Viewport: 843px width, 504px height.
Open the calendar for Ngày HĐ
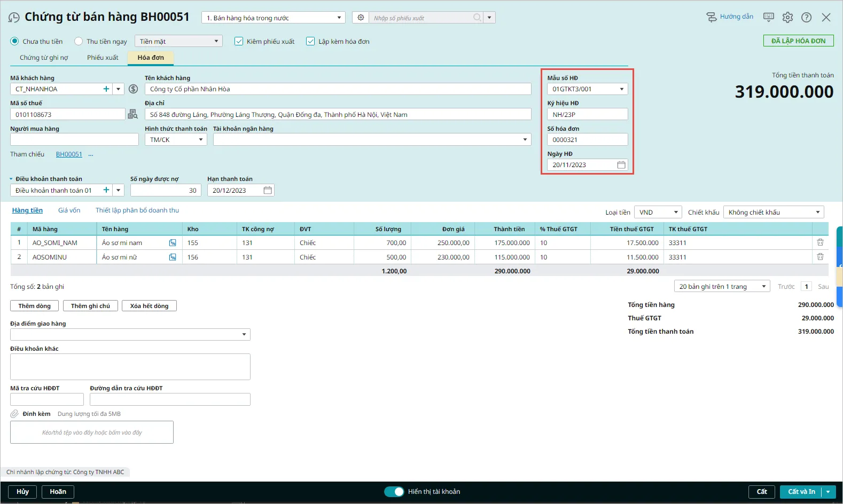(x=621, y=165)
